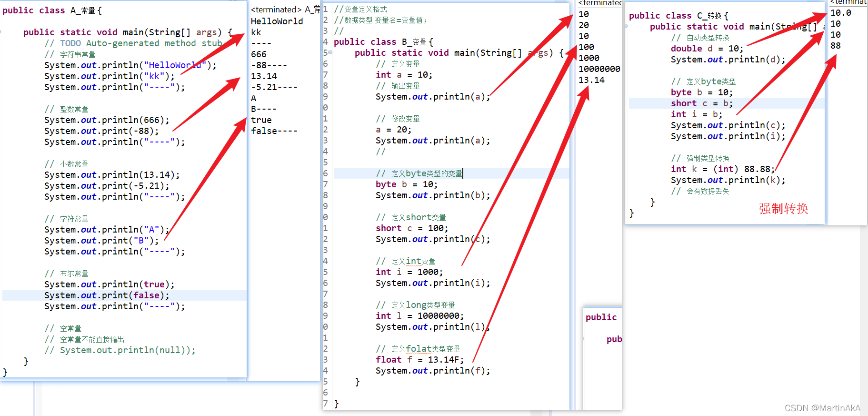
Task: Click the '//变量定义格式' comment on line 1
Action: (360, 9)
